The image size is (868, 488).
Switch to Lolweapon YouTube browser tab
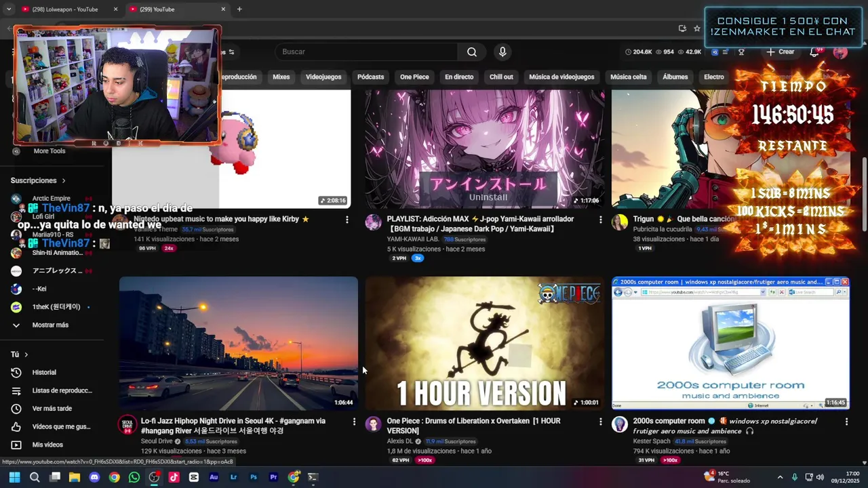(64, 9)
